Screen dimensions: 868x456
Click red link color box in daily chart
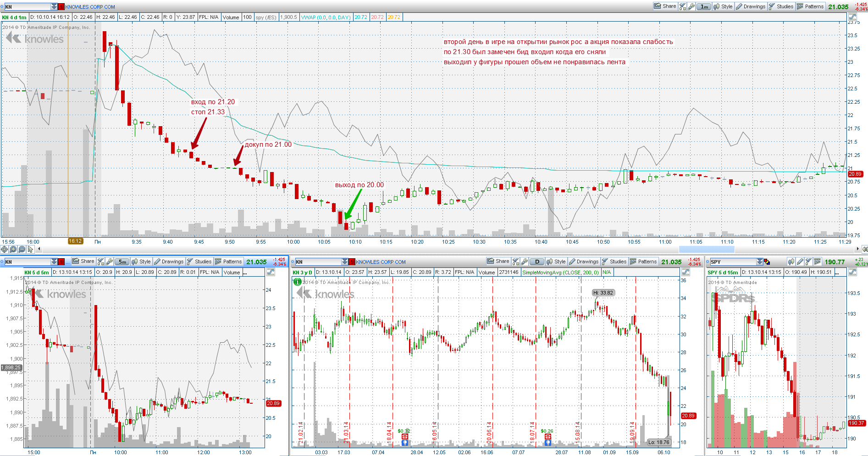click(x=352, y=261)
